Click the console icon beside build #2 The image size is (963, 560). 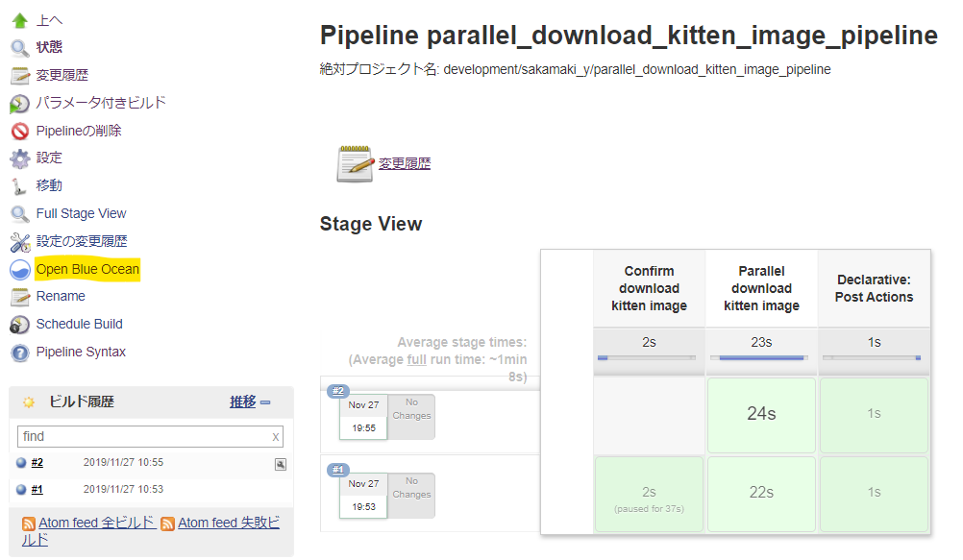(280, 464)
